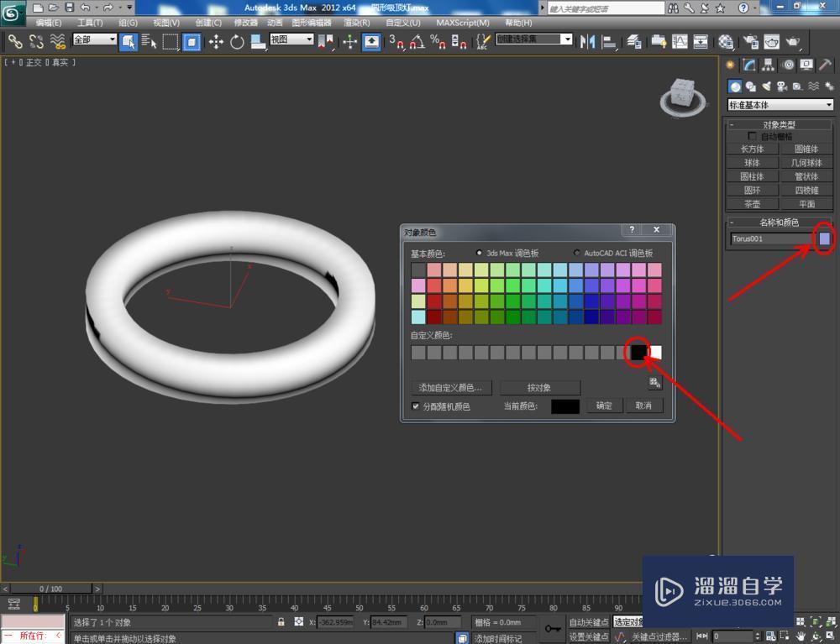Select the Lights category icon

(x=765, y=86)
